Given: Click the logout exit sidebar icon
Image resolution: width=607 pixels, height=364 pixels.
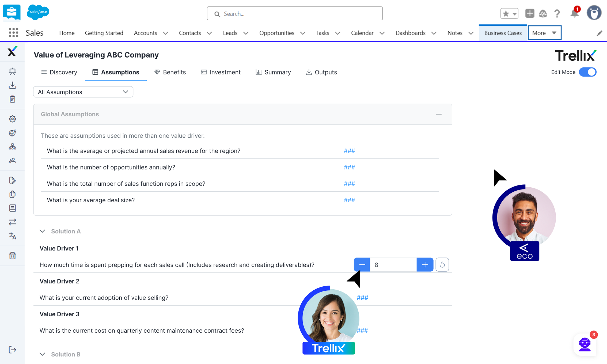Looking at the screenshot, I should (12, 350).
